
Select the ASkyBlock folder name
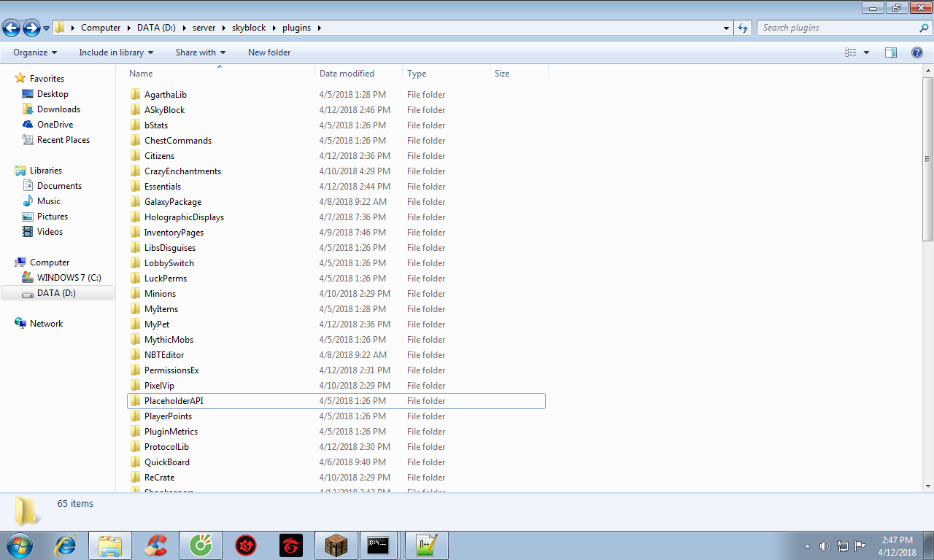[164, 110]
